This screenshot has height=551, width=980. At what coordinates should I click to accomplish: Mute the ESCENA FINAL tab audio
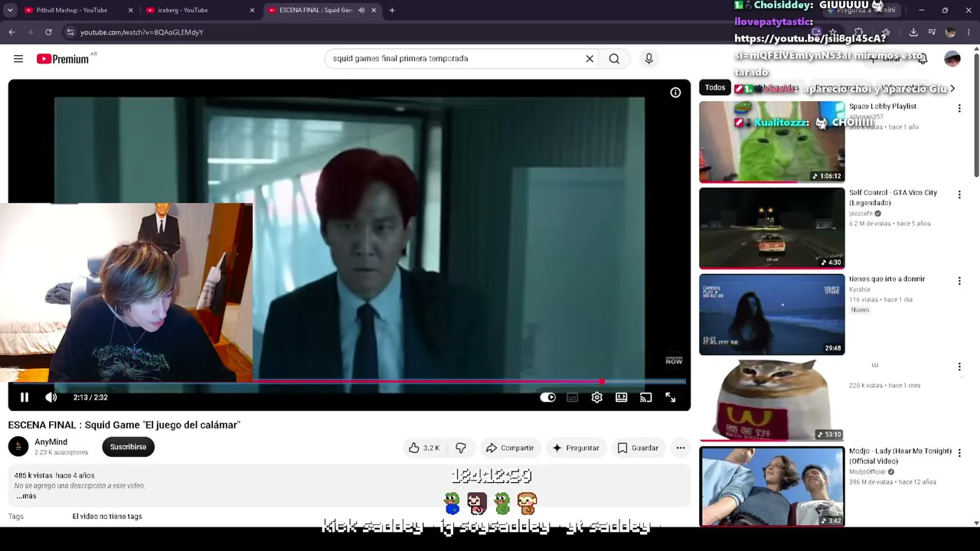(361, 10)
